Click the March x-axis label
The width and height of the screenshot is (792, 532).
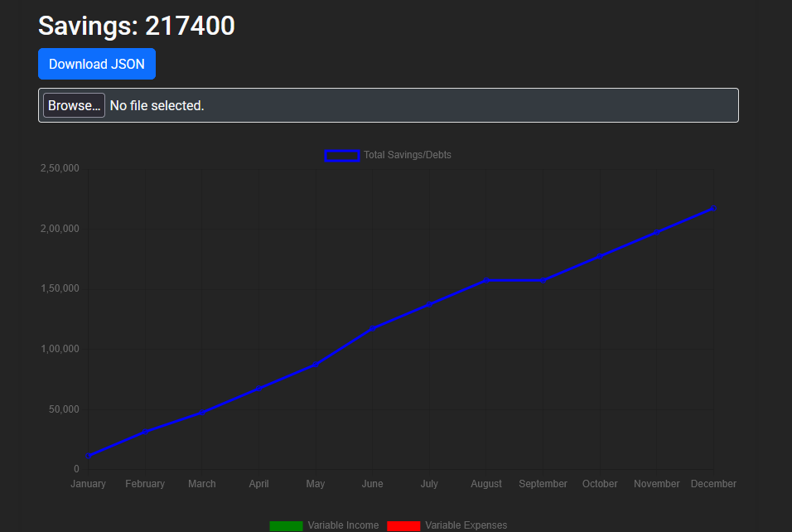pyautogui.click(x=202, y=484)
